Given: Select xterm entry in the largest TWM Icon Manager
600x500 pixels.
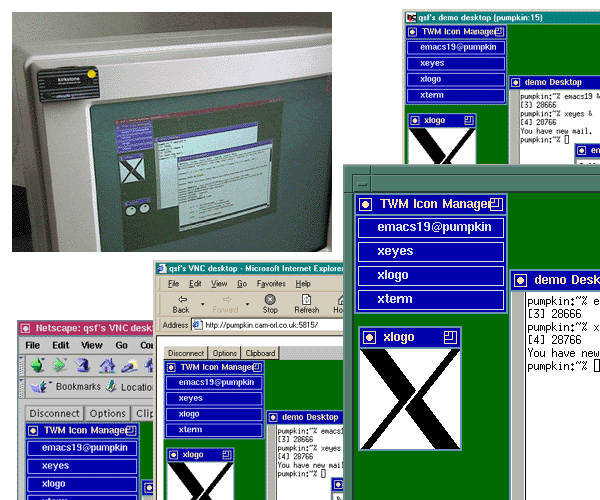Looking at the screenshot, I should (x=396, y=299).
